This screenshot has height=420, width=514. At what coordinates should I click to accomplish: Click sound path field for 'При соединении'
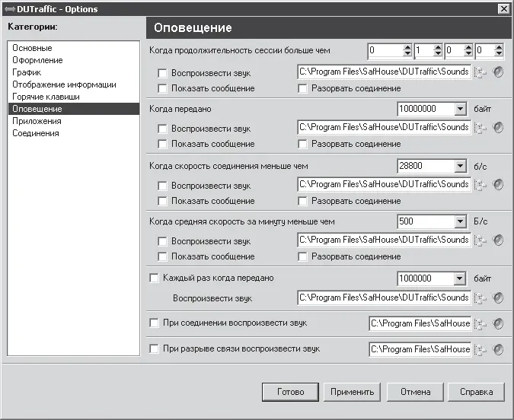click(x=420, y=323)
